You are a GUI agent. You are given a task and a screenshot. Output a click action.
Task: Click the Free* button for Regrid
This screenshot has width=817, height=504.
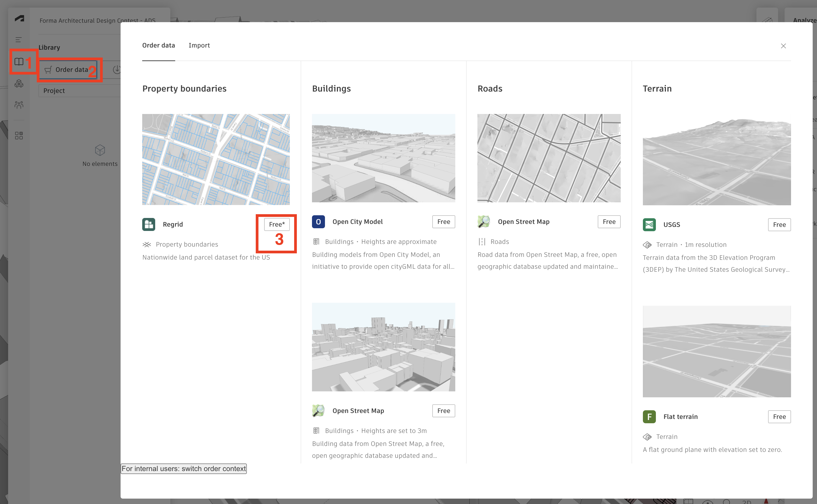[276, 224]
